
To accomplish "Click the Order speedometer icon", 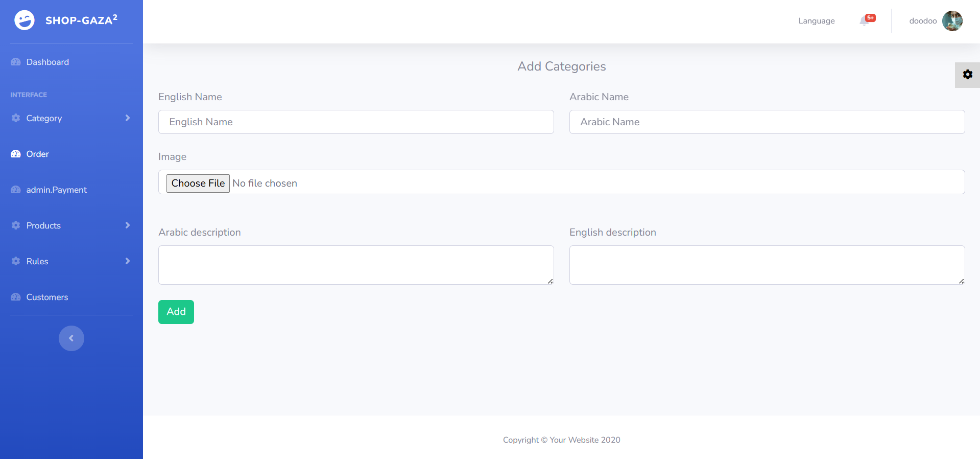I will tap(16, 154).
